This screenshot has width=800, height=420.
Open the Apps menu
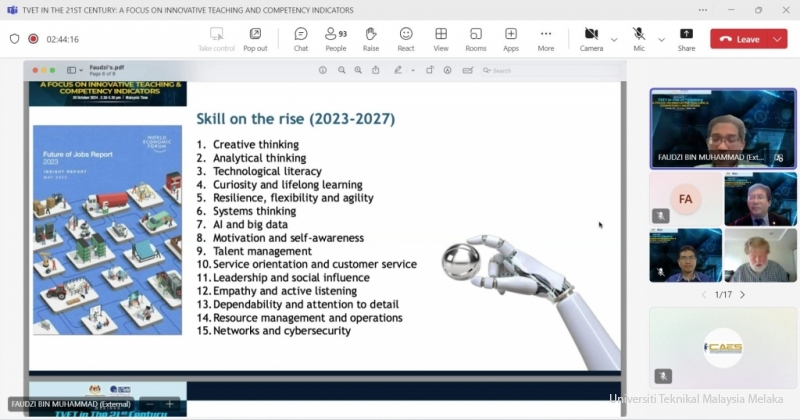pos(510,39)
